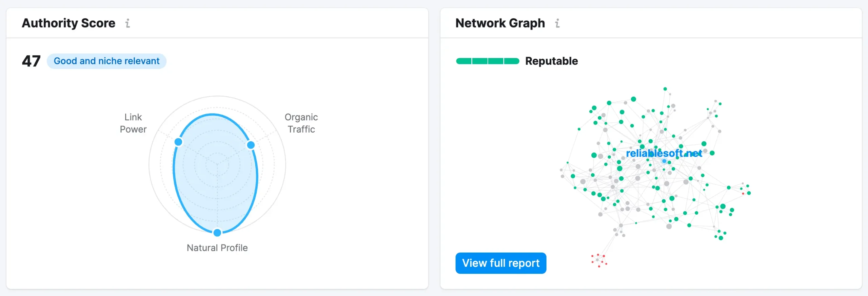Click the Natural Profile data point
The height and width of the screenshot is (296, 868).
coord(217,233)
